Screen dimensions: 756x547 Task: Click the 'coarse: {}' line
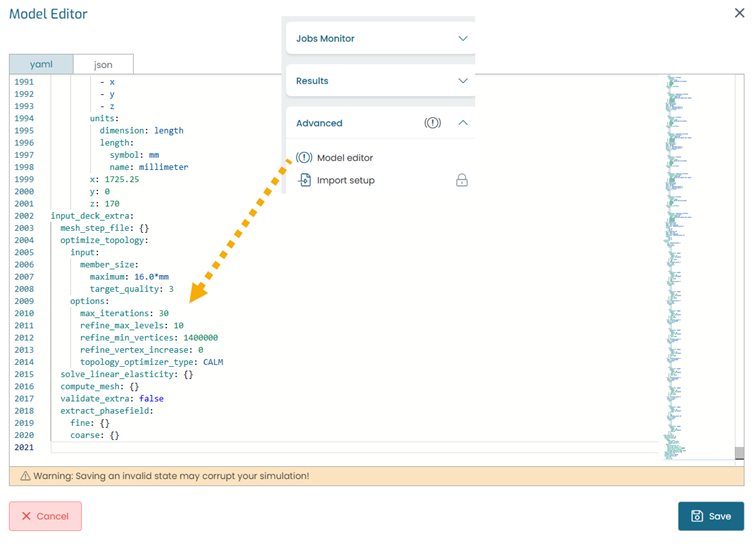point(94,435)
